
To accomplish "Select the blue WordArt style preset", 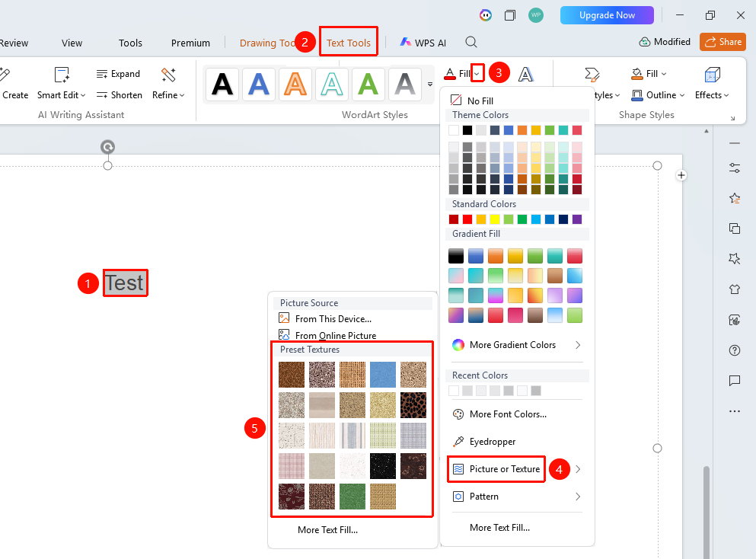I will [x=259, y=85].
